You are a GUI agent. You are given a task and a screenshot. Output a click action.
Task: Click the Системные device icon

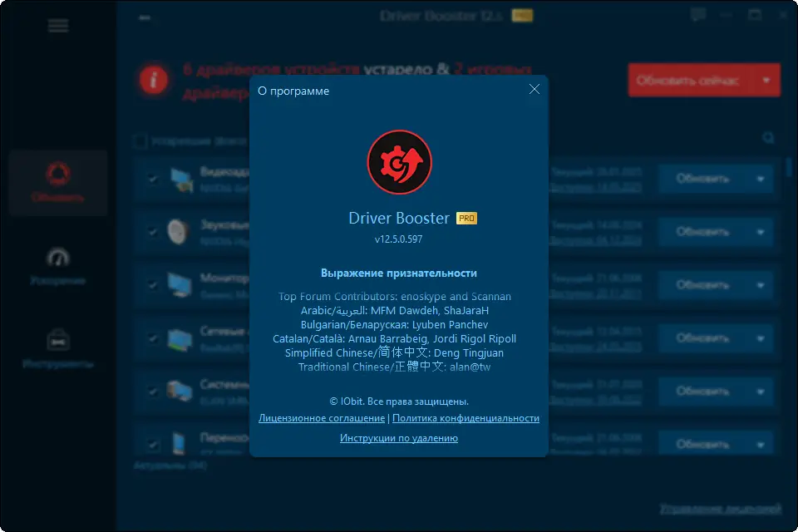pyautogui.click(x=180, y=391)
